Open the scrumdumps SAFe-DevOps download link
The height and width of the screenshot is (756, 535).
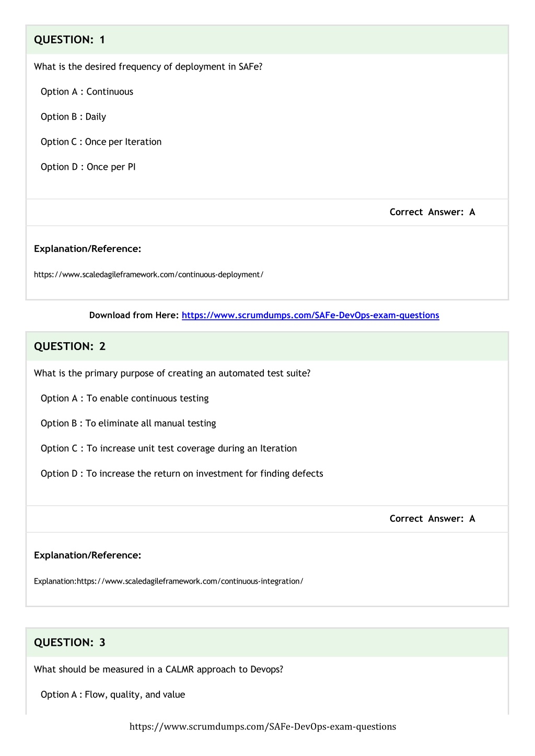tap(310, 315)
